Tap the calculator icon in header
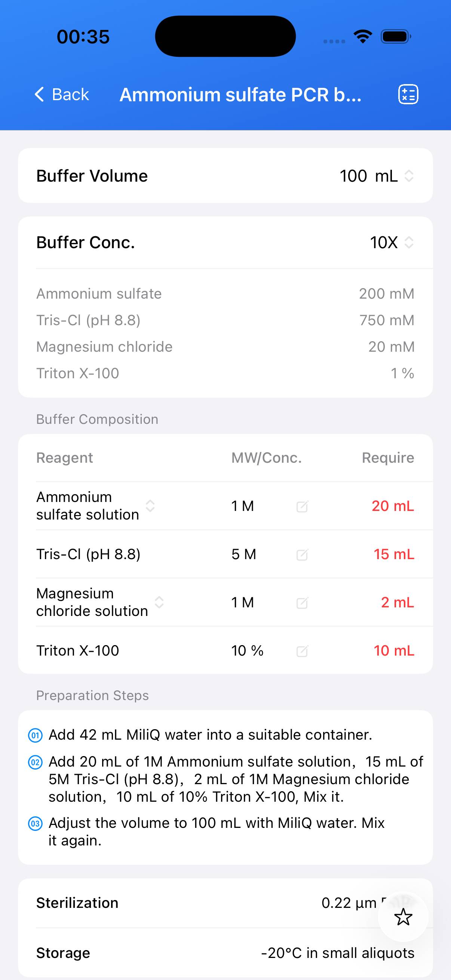 408,94
